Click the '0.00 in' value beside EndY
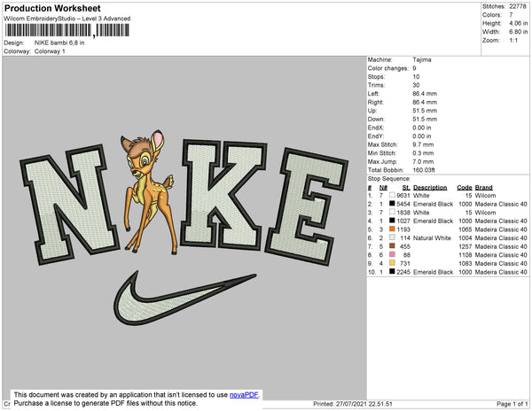This screenshot has height=411, width=532. tap(422, 136)
